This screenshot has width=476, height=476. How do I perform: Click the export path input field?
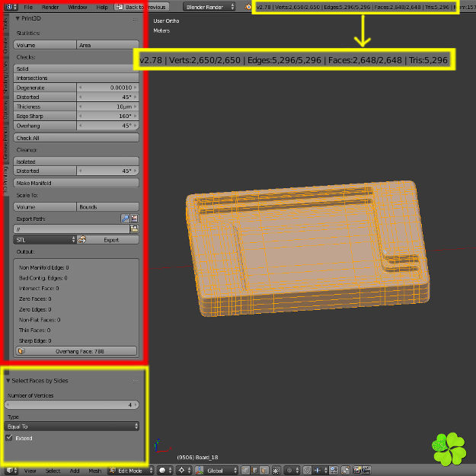coord(72,229)
